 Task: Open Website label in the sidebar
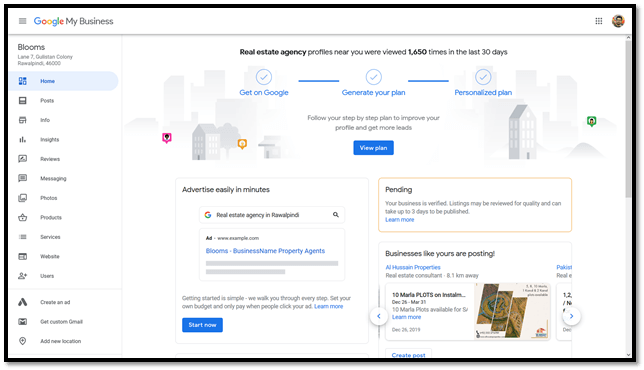(50, 256)
